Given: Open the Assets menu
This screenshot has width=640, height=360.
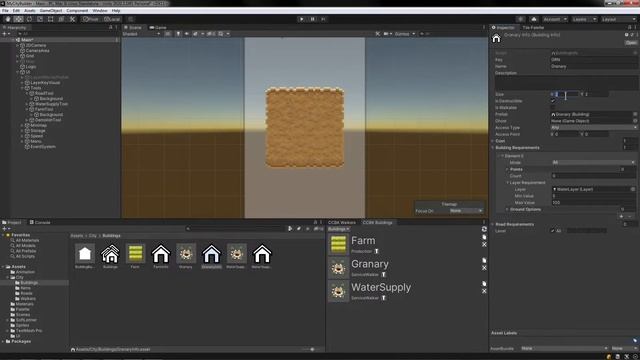Looking at the screenshot, I should pos(30,11).
